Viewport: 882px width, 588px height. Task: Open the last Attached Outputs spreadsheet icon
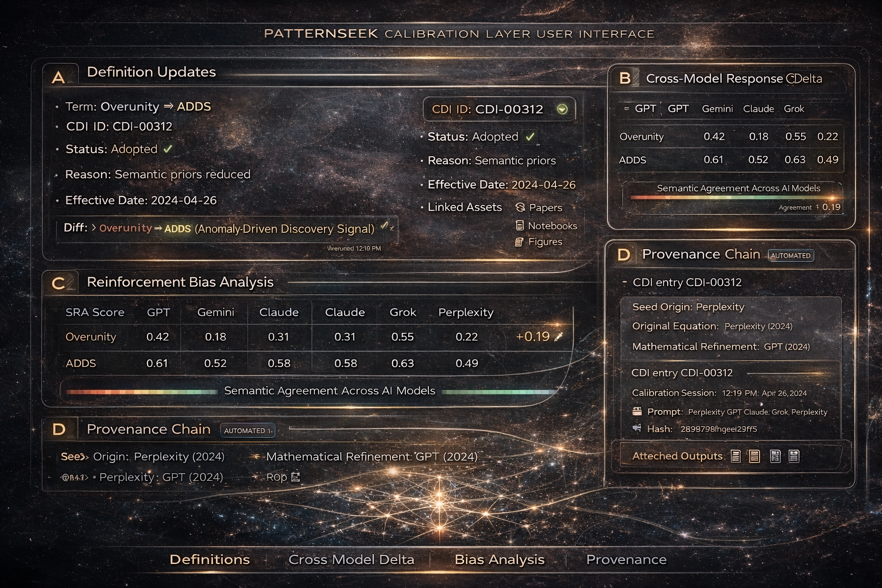(794, 455)
